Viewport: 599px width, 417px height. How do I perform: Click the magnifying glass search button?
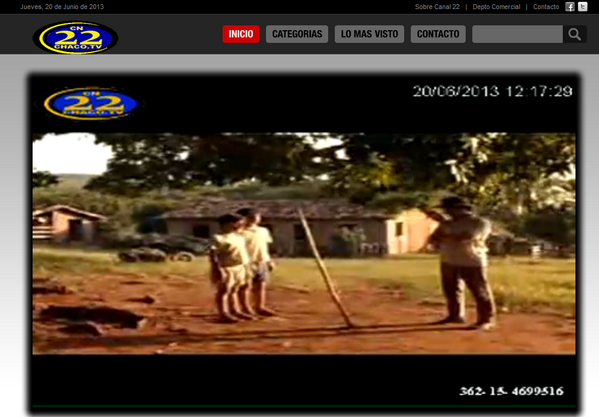click(x=575, y=34)
